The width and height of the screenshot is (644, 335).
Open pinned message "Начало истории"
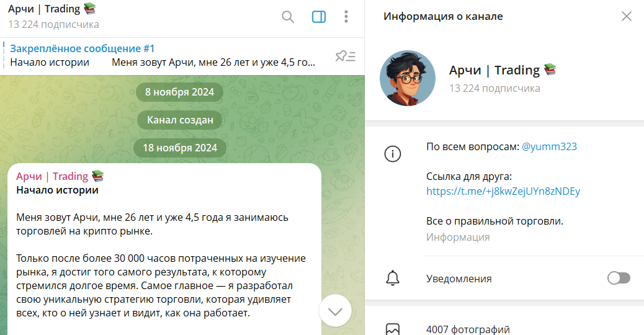coord(161,56)
